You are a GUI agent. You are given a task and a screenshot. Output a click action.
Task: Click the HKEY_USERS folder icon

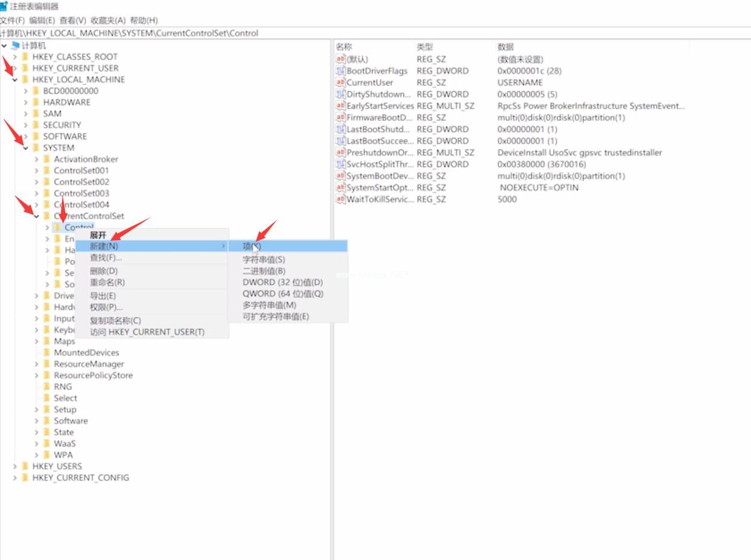(25, 466)
